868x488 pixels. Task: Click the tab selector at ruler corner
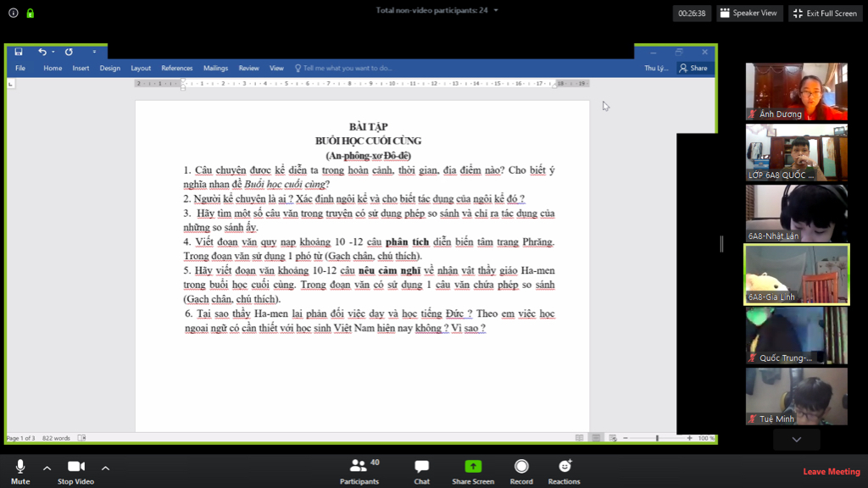pos(10,84)
